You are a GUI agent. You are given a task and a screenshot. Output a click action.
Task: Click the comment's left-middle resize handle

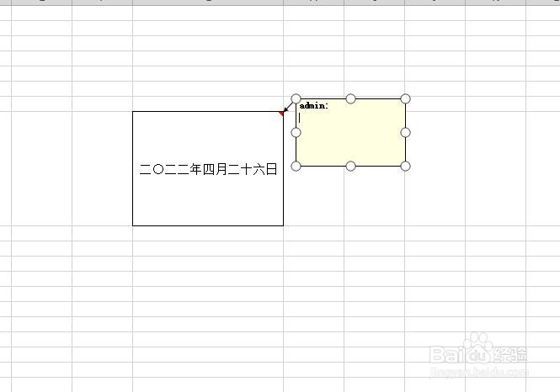pos(296,132)
